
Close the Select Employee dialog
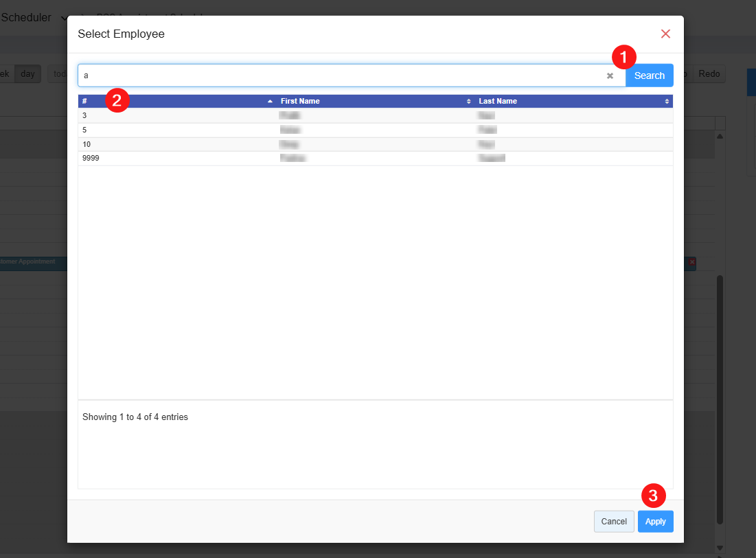[665, 34]
